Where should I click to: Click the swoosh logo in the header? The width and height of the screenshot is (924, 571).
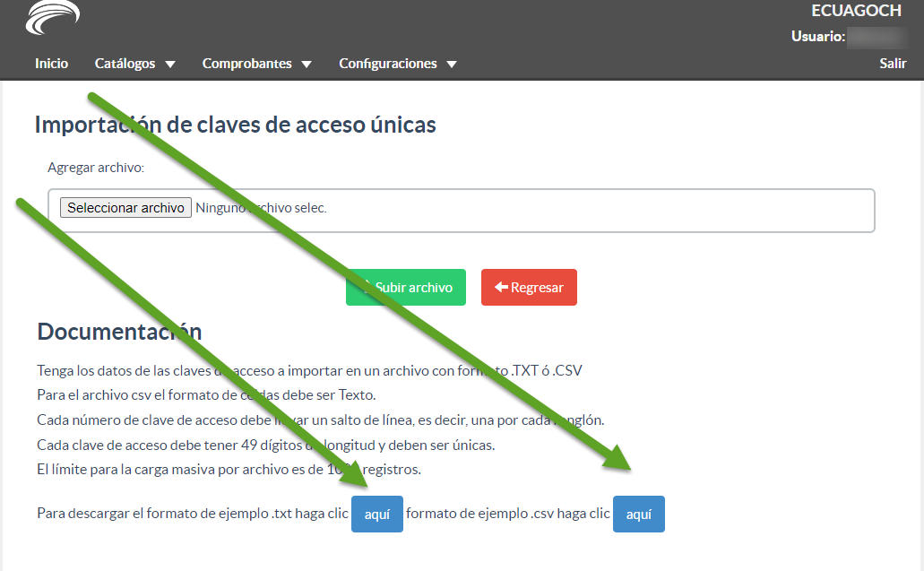click(x=53, y=18)
